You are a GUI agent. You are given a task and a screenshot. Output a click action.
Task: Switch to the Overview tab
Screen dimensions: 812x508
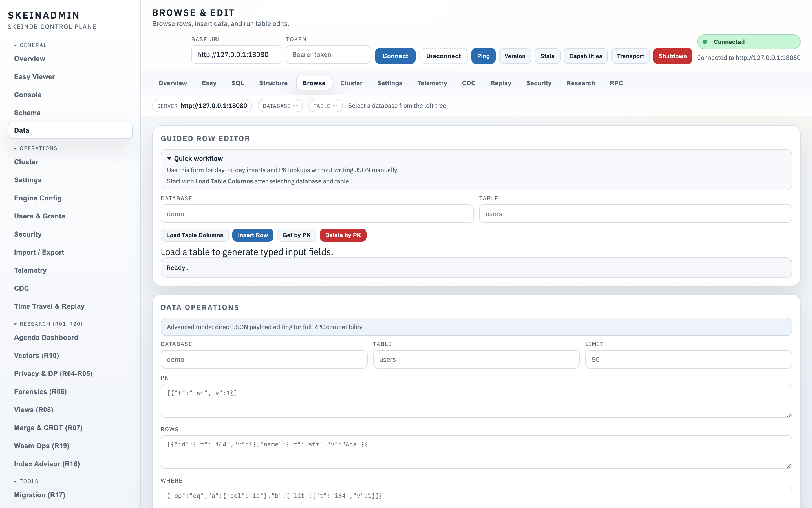[x=173, y=83]
